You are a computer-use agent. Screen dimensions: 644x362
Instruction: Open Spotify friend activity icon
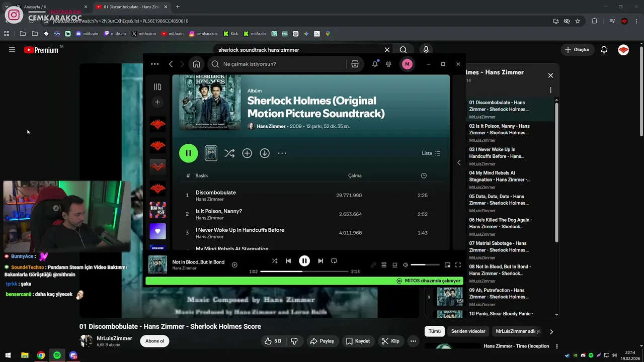click(x=388, y=64)
